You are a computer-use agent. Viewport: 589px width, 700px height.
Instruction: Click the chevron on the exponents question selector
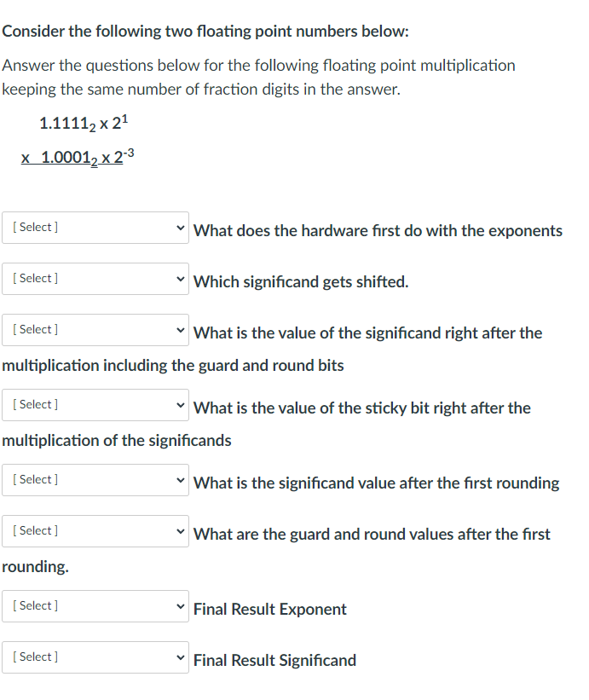point(179,227)
